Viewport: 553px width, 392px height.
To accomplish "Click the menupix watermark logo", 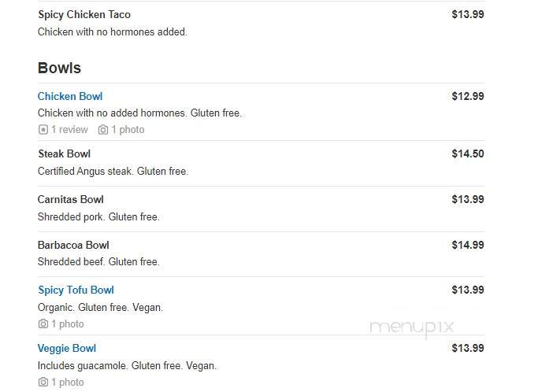I will [411, 327].
